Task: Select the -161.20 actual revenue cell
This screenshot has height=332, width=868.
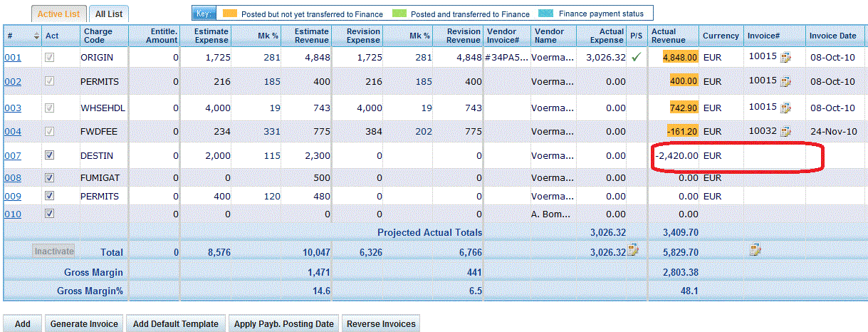Action: coord(681,132)
